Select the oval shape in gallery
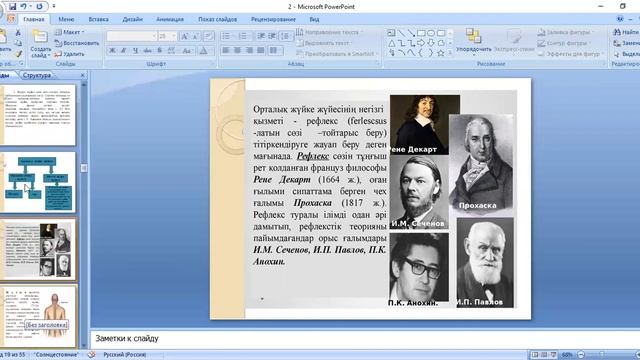Image resolution: width=640 pixels, height=360 pixels. click(431, 33)
